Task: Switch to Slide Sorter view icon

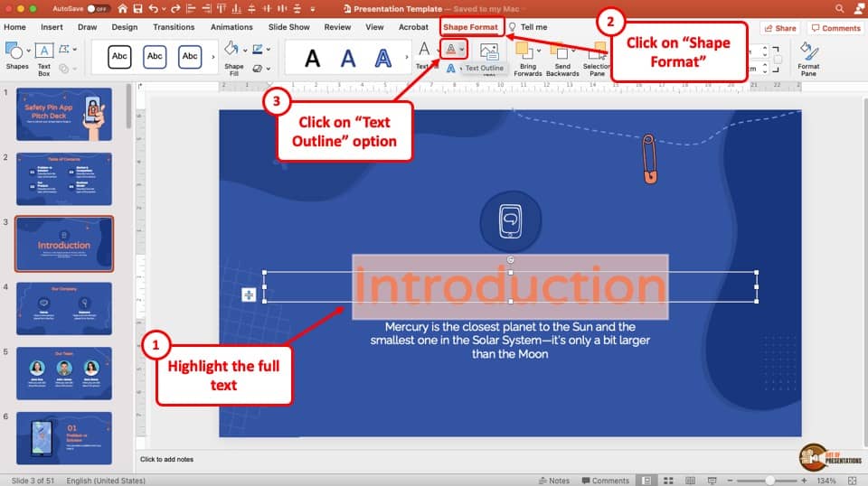Action: (668, 481)
